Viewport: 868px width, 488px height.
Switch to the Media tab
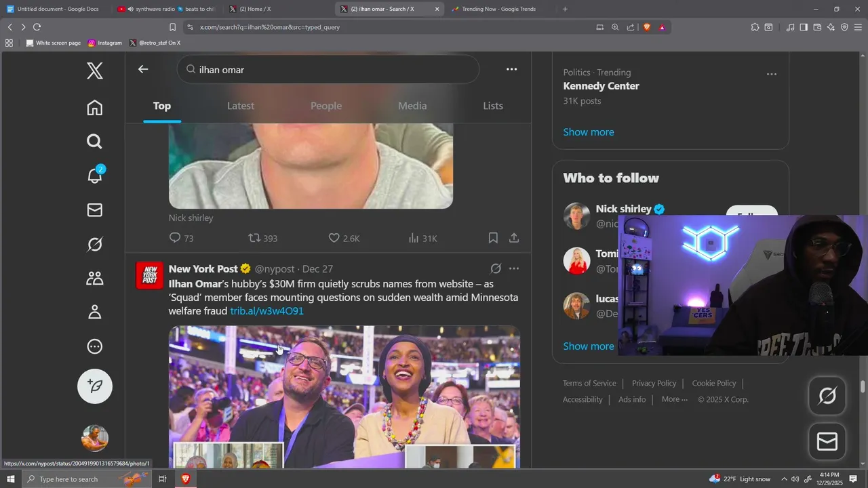[x=412, y=106]
